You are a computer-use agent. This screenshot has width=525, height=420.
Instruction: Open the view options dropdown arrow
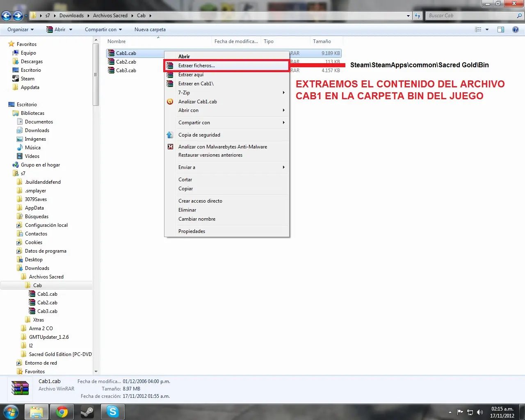(x=487, y=30)
